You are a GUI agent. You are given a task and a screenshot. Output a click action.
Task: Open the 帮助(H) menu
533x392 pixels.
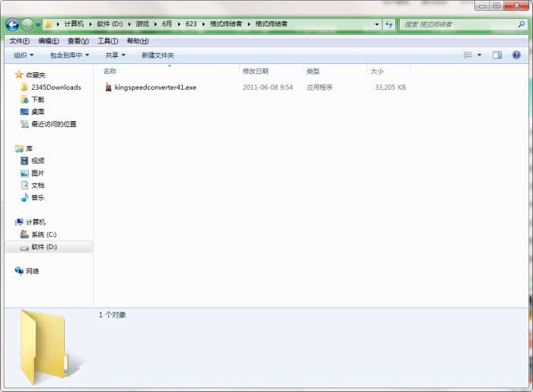pos(138,41)
